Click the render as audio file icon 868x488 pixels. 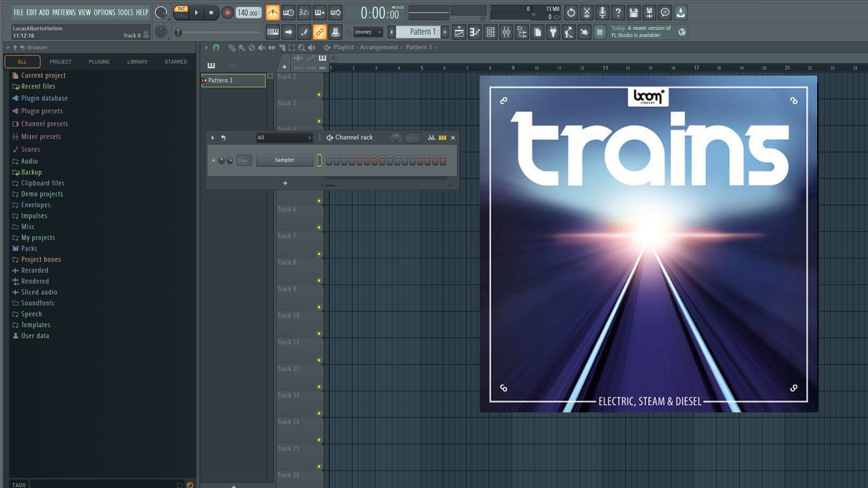pos(649,13)
